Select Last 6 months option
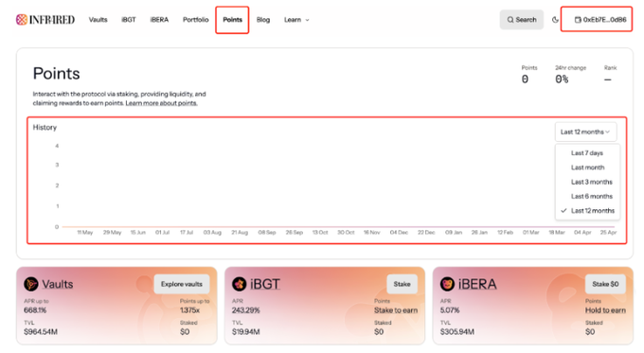The width and height of the screenshot is (644, 353). (x=591, y=196)
